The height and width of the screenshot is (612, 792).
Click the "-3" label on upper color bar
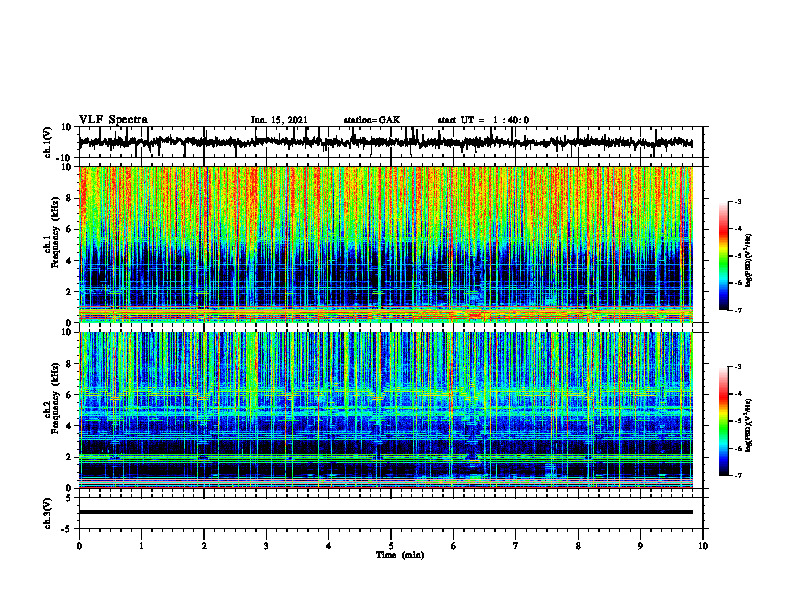coord(738,201)
